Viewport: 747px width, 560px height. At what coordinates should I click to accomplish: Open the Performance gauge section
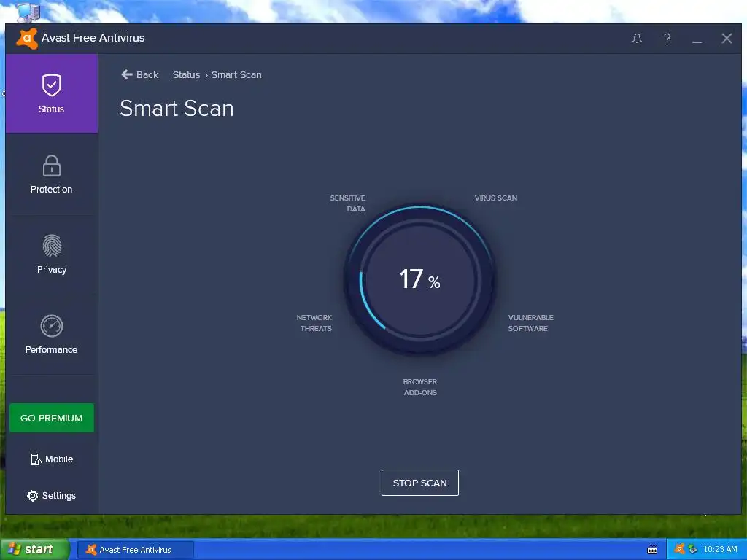pyautogui.click(x=52, y=334)
